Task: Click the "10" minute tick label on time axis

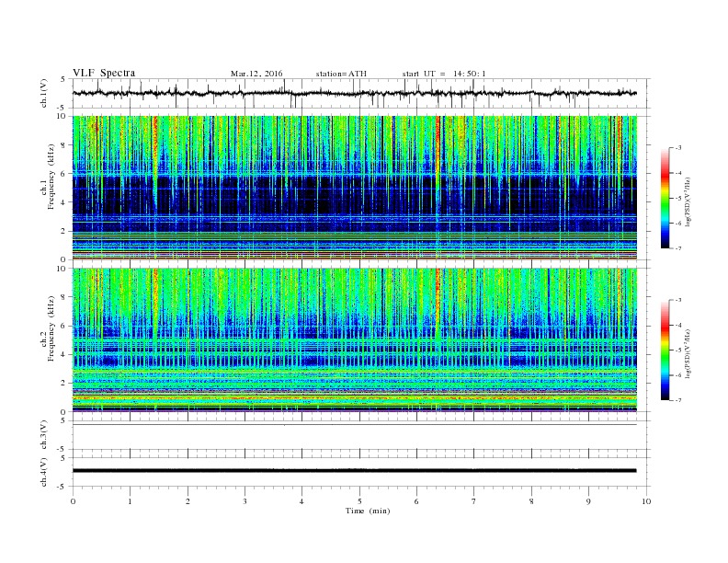Action: click(x=646, y=501)
